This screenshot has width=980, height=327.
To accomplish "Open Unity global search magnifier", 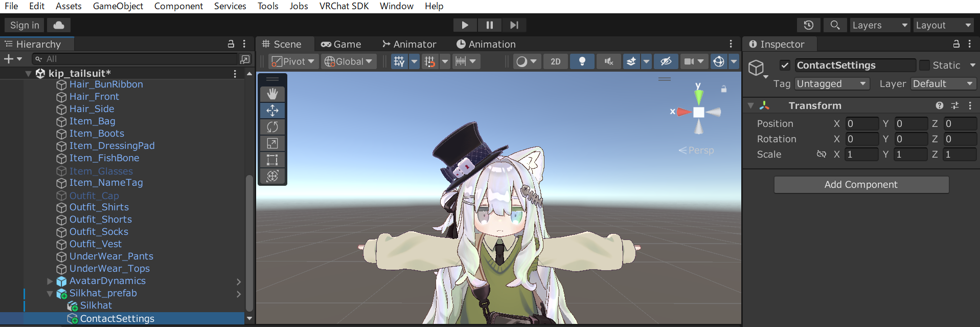I will (x=835, y=25).
